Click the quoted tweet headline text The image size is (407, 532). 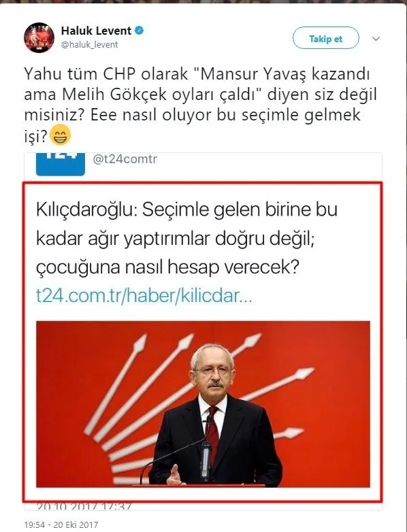pos(186,238)
